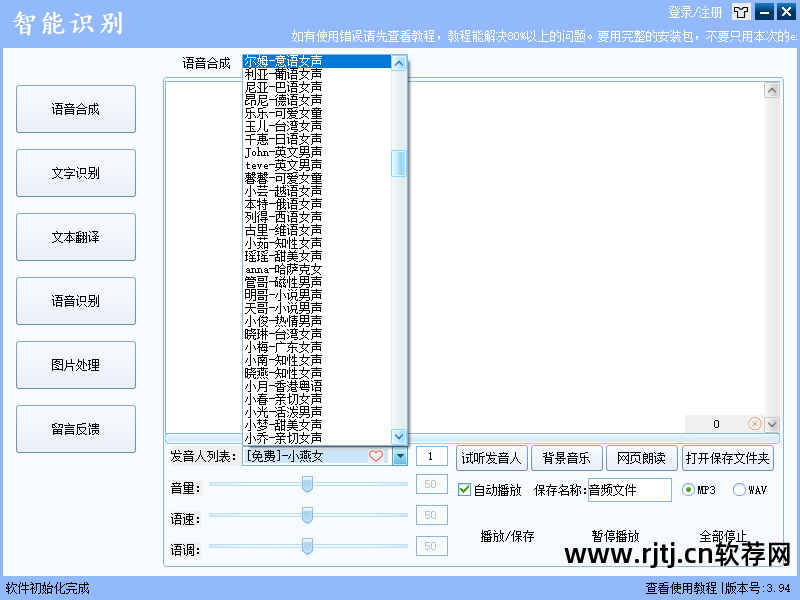Select 馨馨-可爱女童 voice
Viewport: 800px width, 600px height.
point(317,179)
